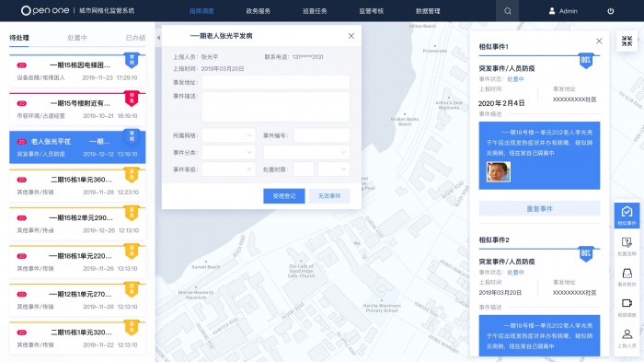
Task: Open 政务服务 menu
Action: [258, 11]
